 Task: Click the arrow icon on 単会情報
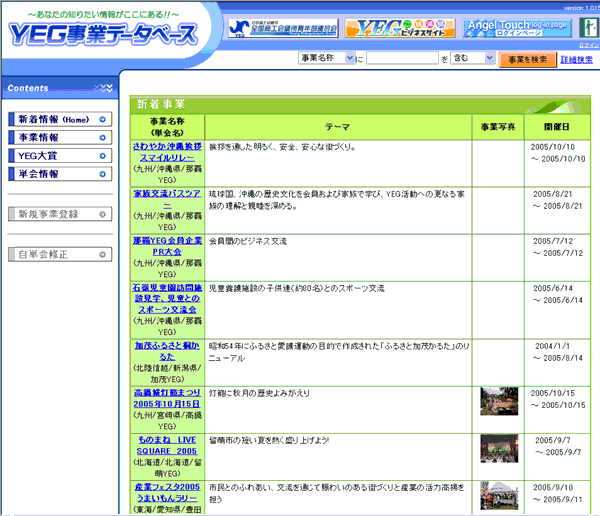(x=103, y=174)
